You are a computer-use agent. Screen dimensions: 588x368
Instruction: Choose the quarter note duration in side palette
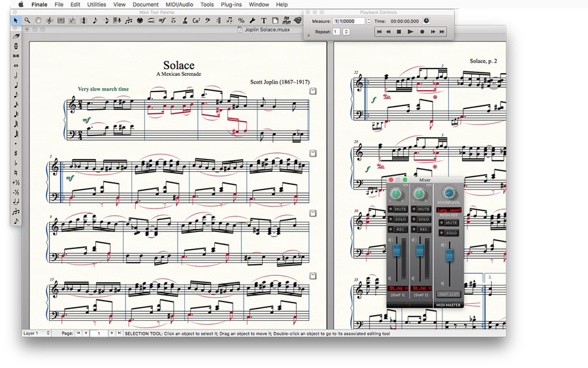(x=16, y=85)
